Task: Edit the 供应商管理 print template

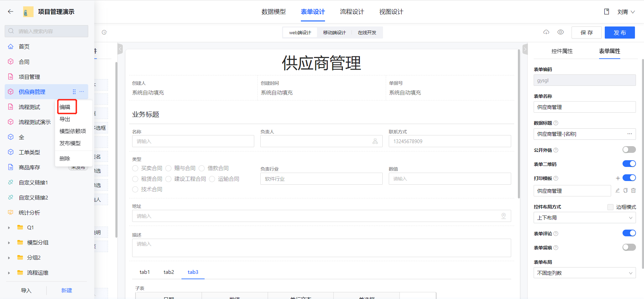Action: pyautogui.click(x=618, y=190)
